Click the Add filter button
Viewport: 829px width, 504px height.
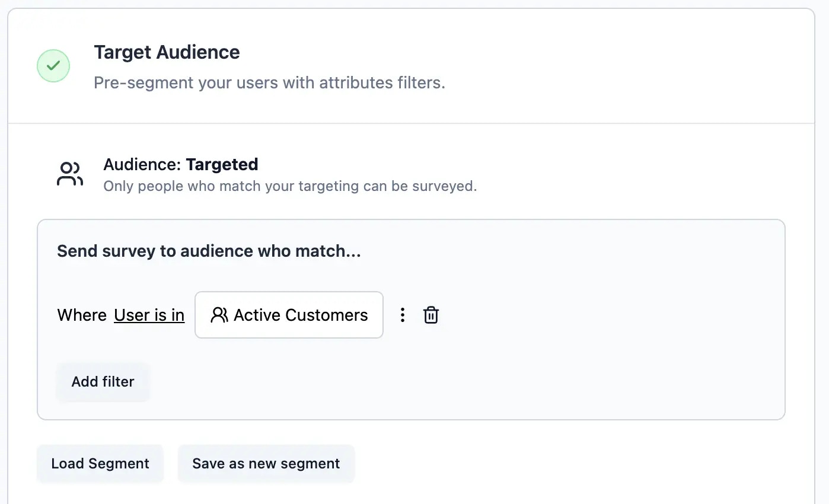(x=103, y=382)
